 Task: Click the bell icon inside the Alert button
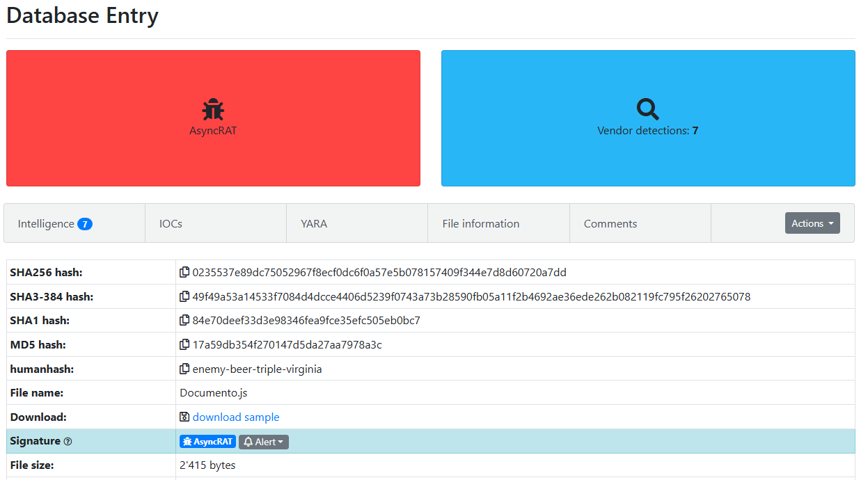click(248, 441)
